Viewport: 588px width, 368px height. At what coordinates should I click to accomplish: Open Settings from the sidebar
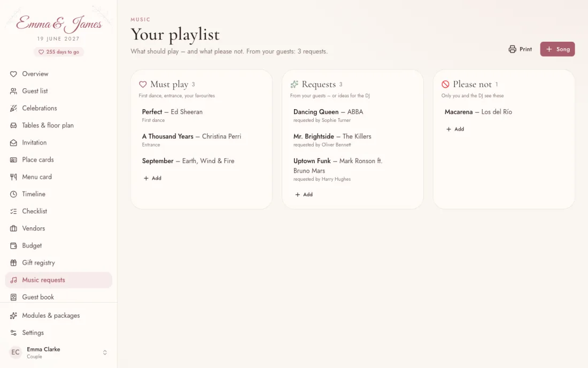coord(58,333)
